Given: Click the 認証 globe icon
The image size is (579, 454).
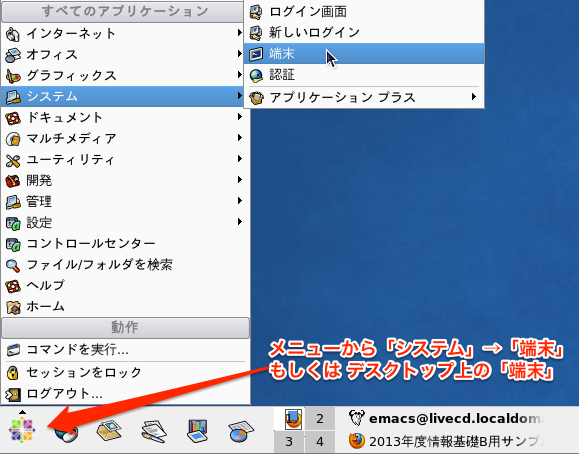Looking at the screenshot, I should click(x=256, y=75).
